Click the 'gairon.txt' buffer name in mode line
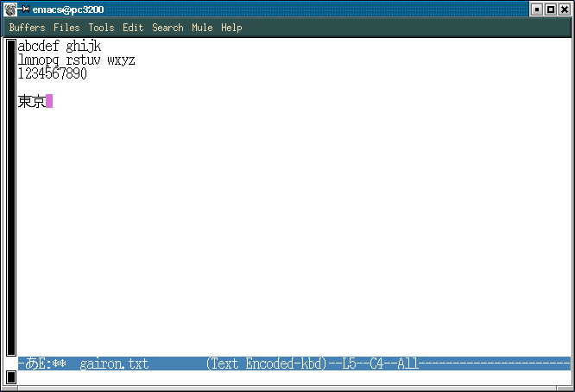This screenshot has width=575, height=392. 114,364
